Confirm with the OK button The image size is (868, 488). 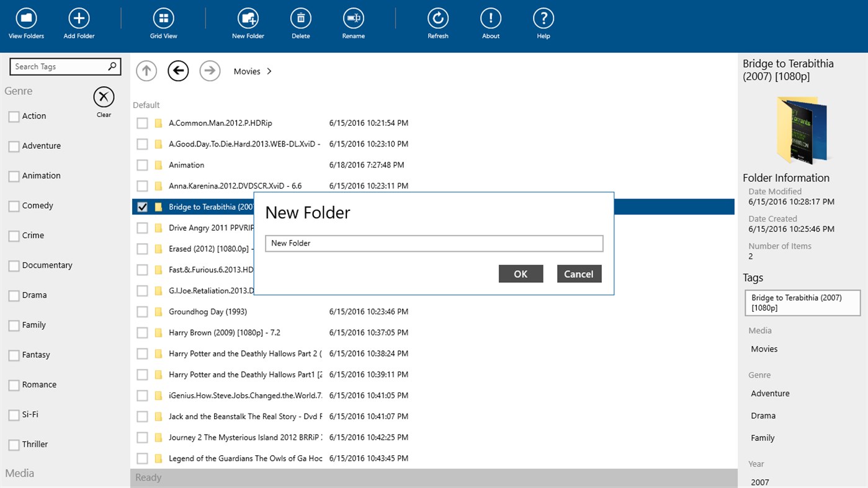pyautogui.click(x=521, y=273)
